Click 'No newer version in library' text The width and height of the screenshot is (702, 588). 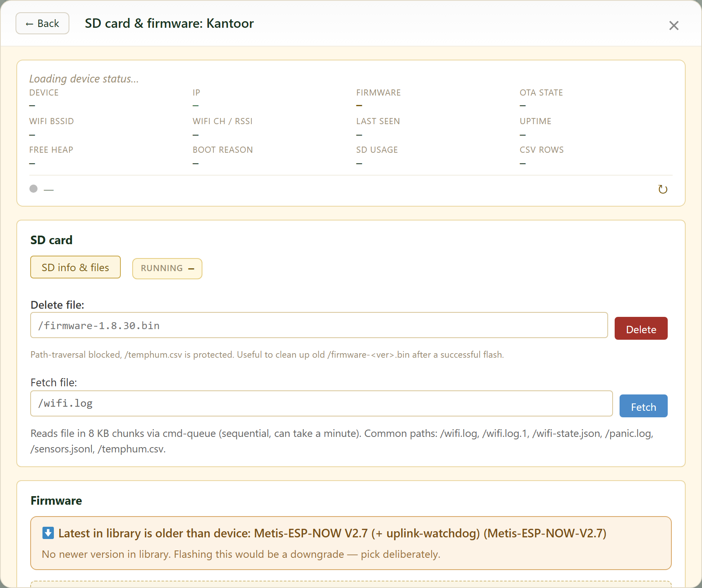click(x=241, y=554)
